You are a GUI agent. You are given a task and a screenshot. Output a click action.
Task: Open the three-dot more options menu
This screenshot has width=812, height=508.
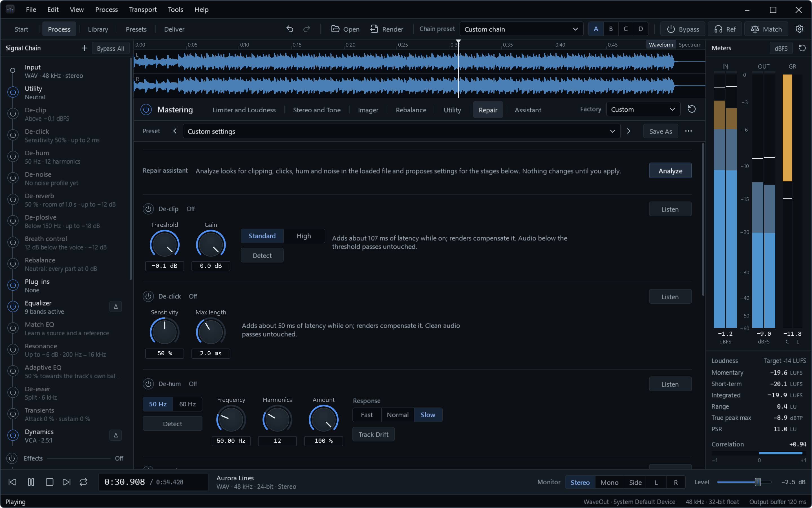tap(689, 131)
